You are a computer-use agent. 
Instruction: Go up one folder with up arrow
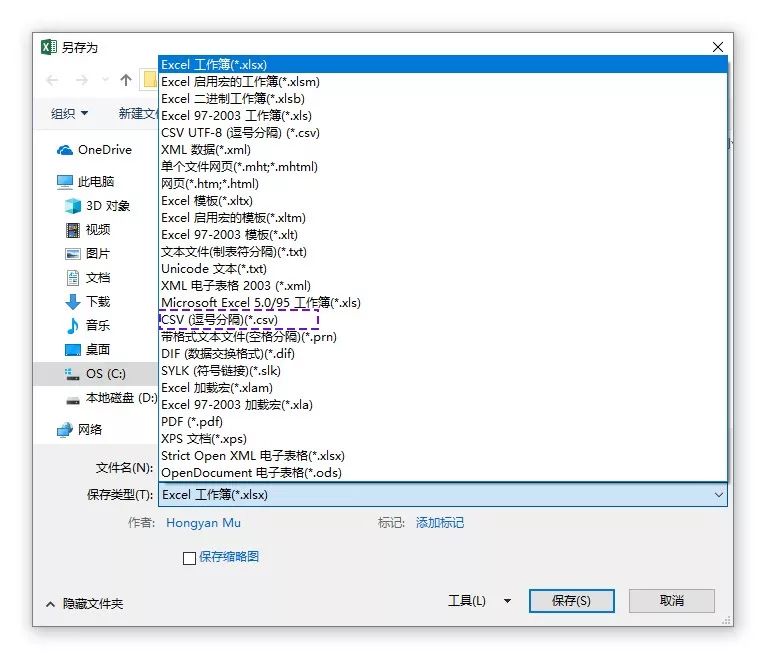[126, 80]
